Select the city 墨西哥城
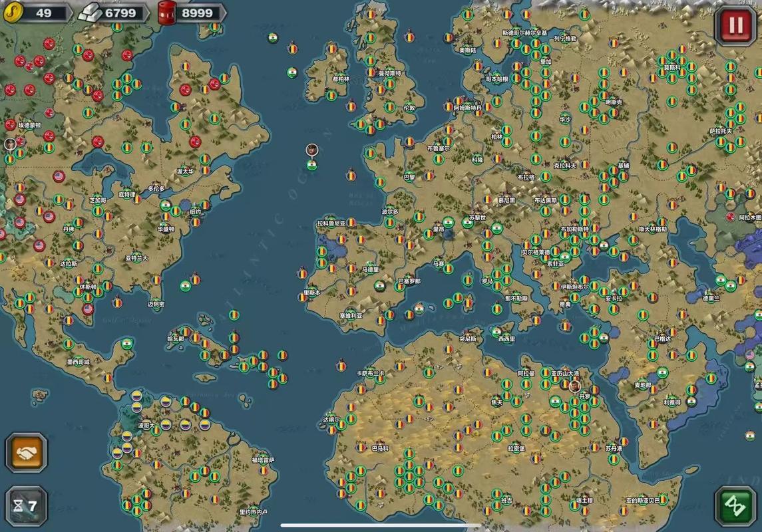This screenshot has height=532, width=762. click(x=79, y=362)
